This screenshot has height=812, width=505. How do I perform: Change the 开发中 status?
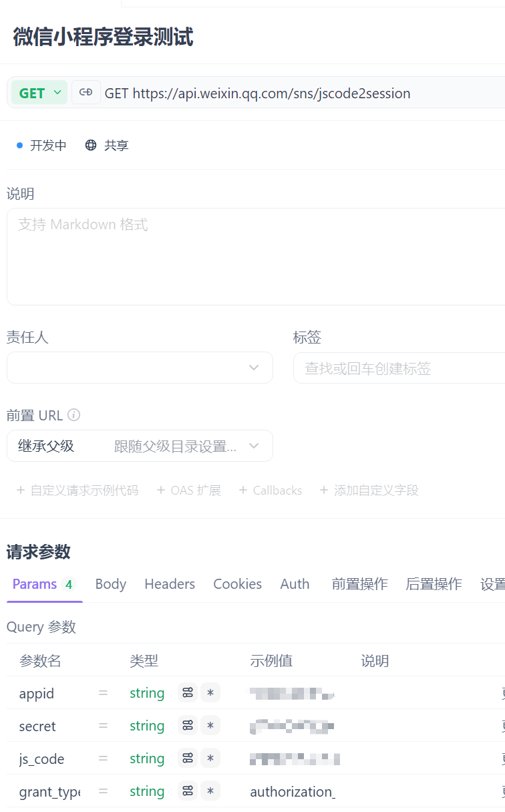[x=41, y=145]
